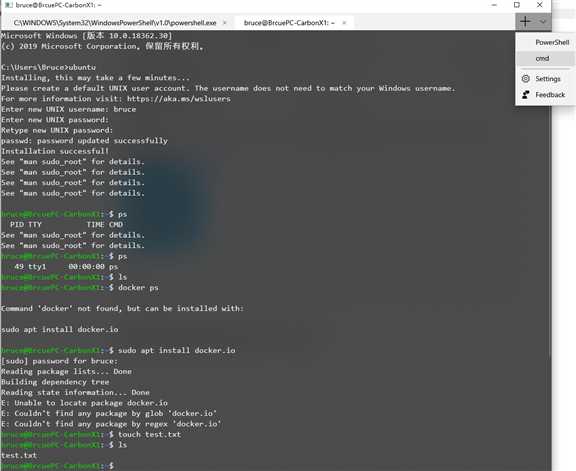Click 'Building dependency tree' line
Image resolution: width=576 pixels, height=471 pixels.
coord(55,382)
